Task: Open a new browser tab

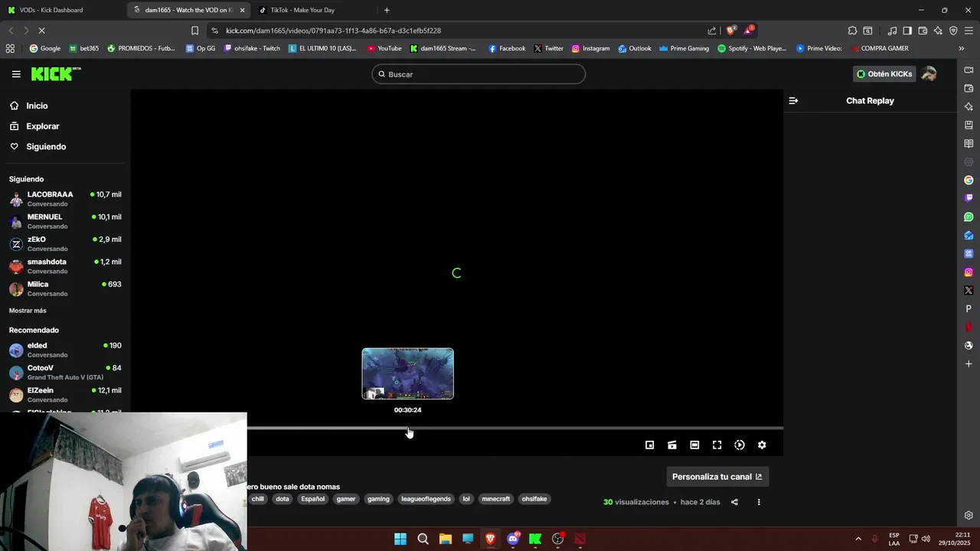Action: [387, 10]
